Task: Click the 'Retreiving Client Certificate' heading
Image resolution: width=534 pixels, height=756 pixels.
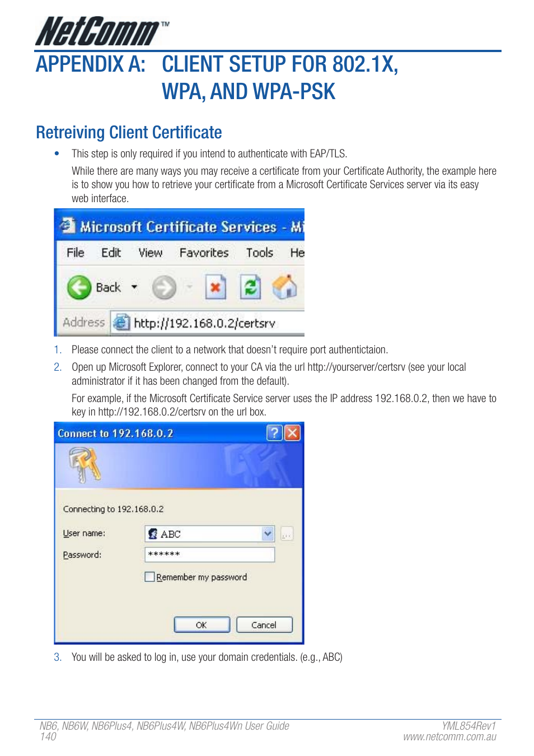Action: click(x=129, y=133)
